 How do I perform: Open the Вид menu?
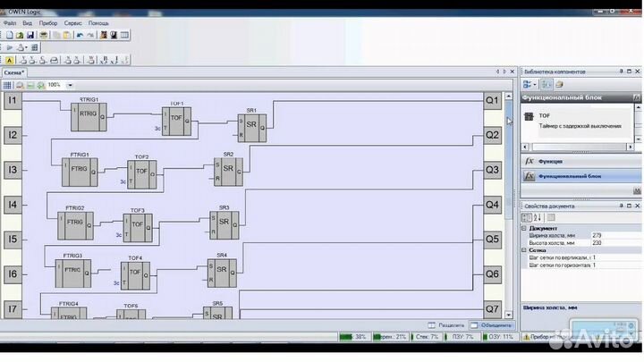click(x=27, y=23)
